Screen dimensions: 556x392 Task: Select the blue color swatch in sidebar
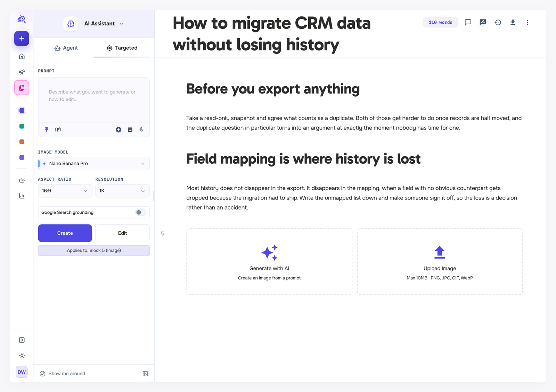22,111
